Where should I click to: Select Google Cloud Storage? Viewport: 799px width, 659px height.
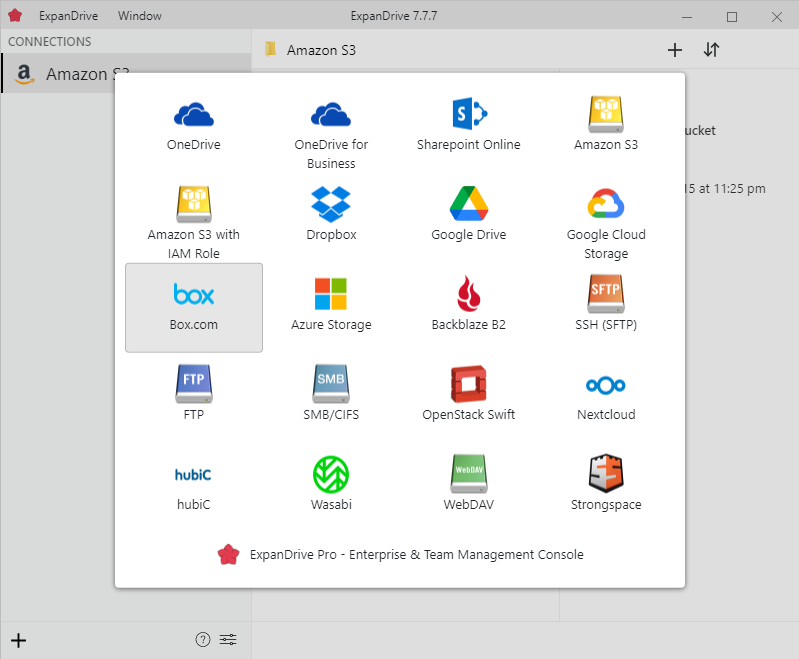(x=606, y=204)
